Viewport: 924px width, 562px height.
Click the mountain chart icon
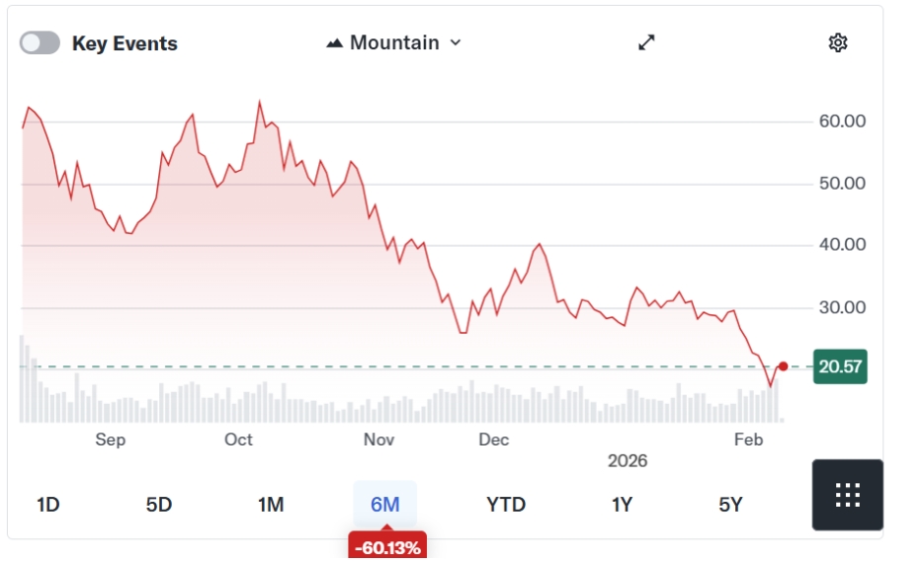pyautogui.click(x=334, y=43)
